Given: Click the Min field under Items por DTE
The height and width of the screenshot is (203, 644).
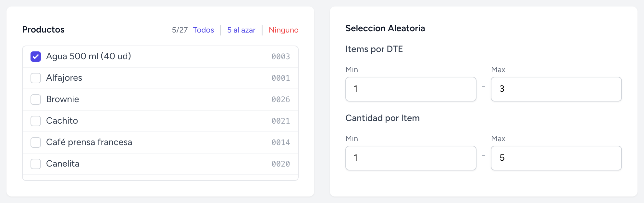Looking at the screenshot, I should tap(410, 89).
